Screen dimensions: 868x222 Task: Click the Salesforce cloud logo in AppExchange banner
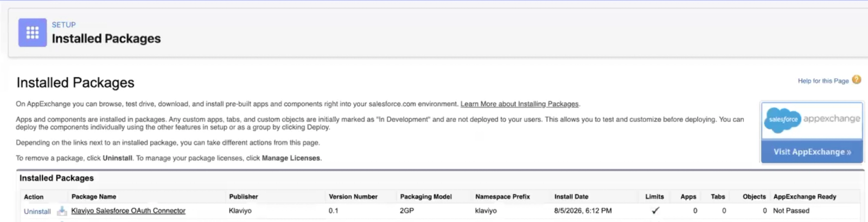tap(783, 119)
